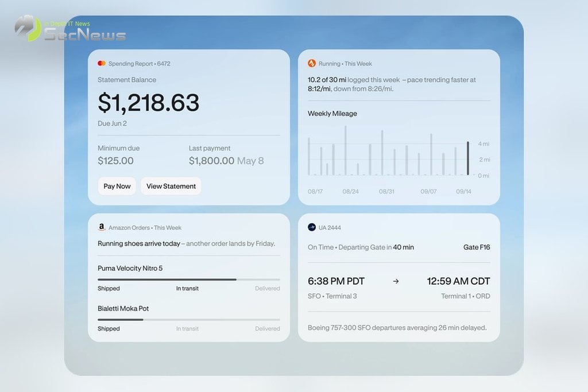Click the 08/17 chart date label
The image size is (588, 392).
coord(315,192)
